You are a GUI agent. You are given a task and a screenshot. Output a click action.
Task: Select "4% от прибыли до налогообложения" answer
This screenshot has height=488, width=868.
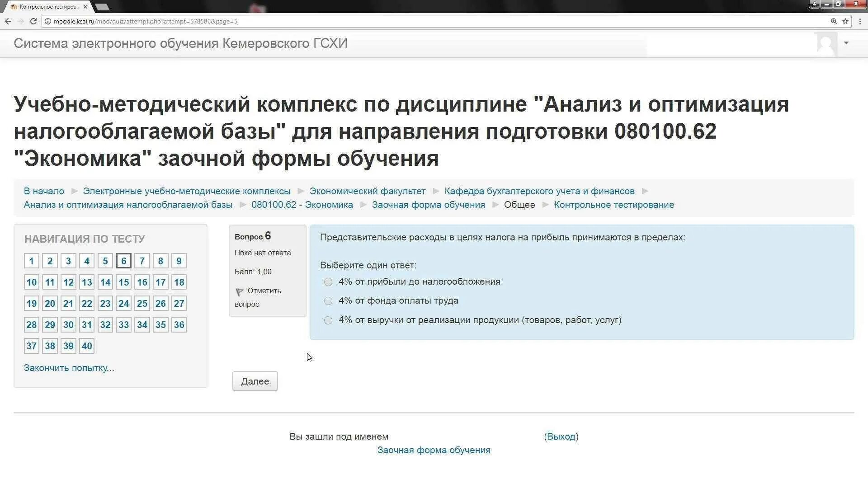click(328, 282)
